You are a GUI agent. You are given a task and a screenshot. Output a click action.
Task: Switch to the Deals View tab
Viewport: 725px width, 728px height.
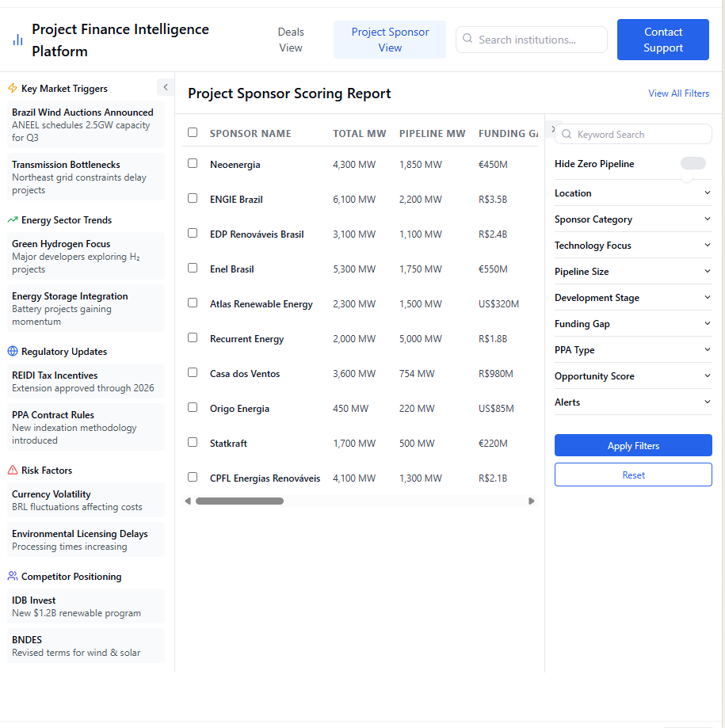click(291, 40)
